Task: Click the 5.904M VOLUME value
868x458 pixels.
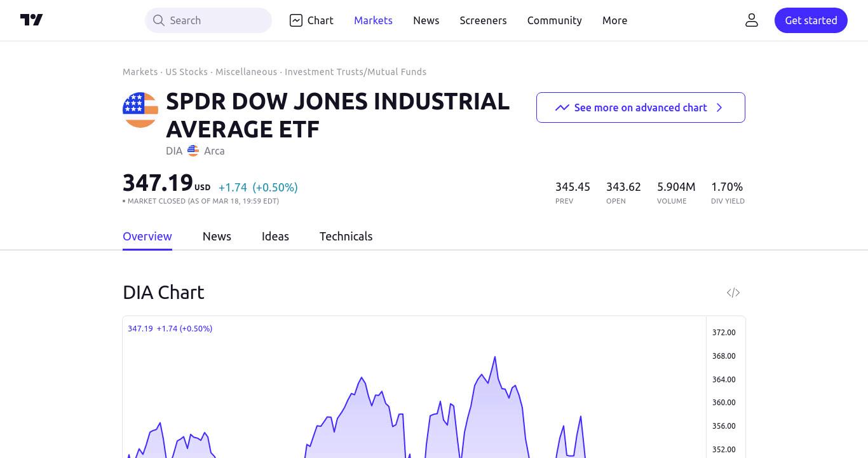Action: [x=676, y=187]
